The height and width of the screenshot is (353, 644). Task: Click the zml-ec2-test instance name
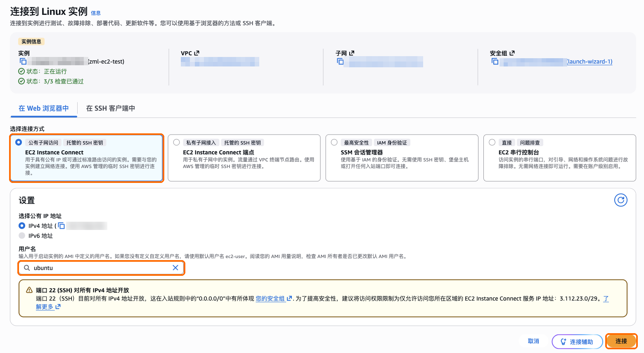coord(107,62)
